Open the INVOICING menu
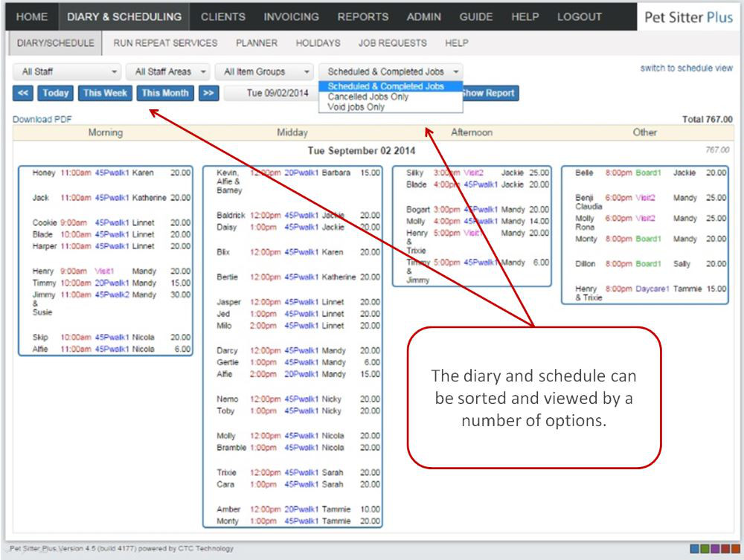 tap(292, 16)
